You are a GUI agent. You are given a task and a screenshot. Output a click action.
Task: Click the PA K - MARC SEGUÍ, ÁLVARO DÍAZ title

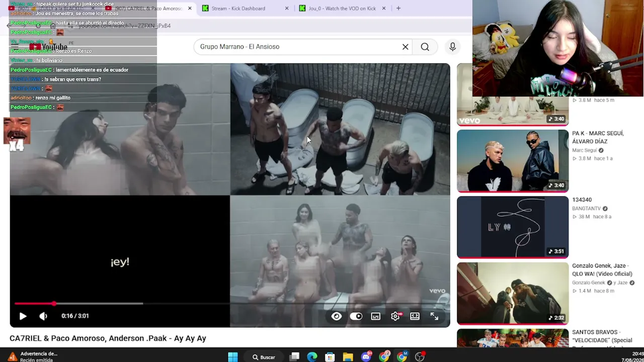598,137
